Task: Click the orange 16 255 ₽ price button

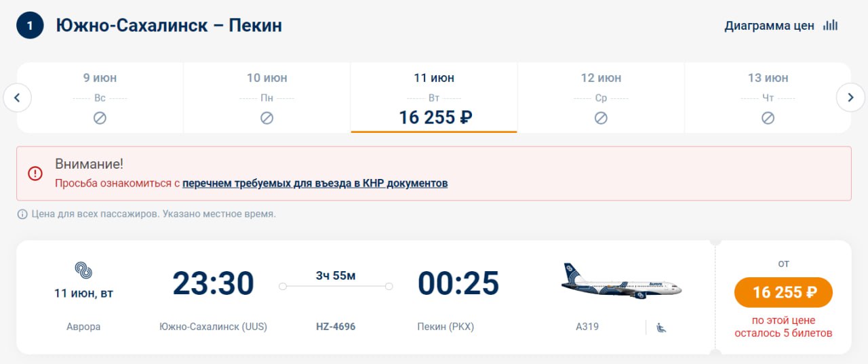Action: pos(783,292)
